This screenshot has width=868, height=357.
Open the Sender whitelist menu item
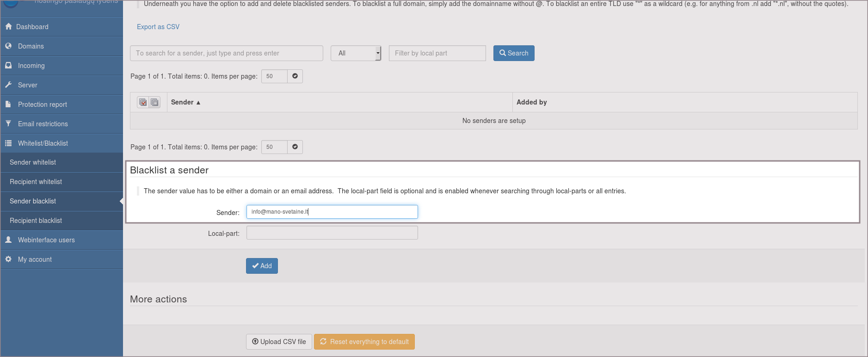click(33, 162)
